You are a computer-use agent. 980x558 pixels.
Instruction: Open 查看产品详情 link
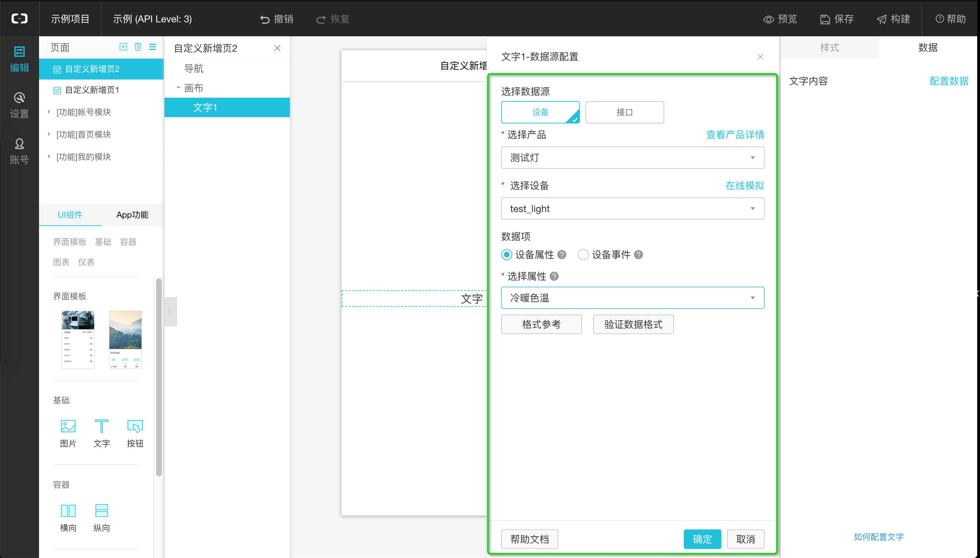tap(735, 135)
